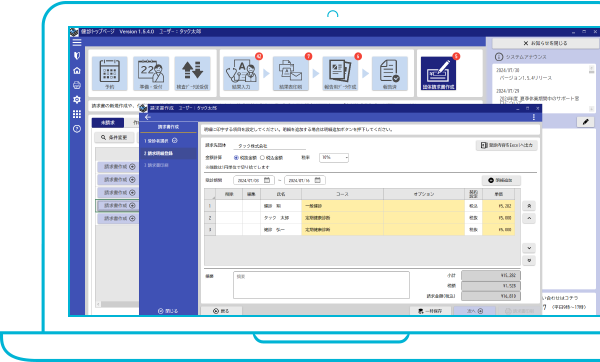The height and width of the screenshot is (362, 600).
Task: Open calendar picker for end date 2024/01/16
Action: 318,180
